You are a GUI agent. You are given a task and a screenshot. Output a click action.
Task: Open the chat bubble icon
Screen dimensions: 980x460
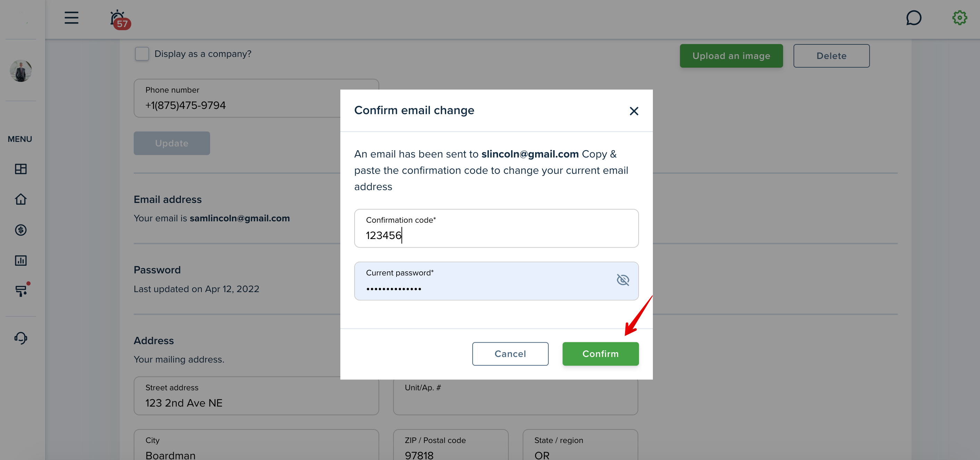point(913,17)
